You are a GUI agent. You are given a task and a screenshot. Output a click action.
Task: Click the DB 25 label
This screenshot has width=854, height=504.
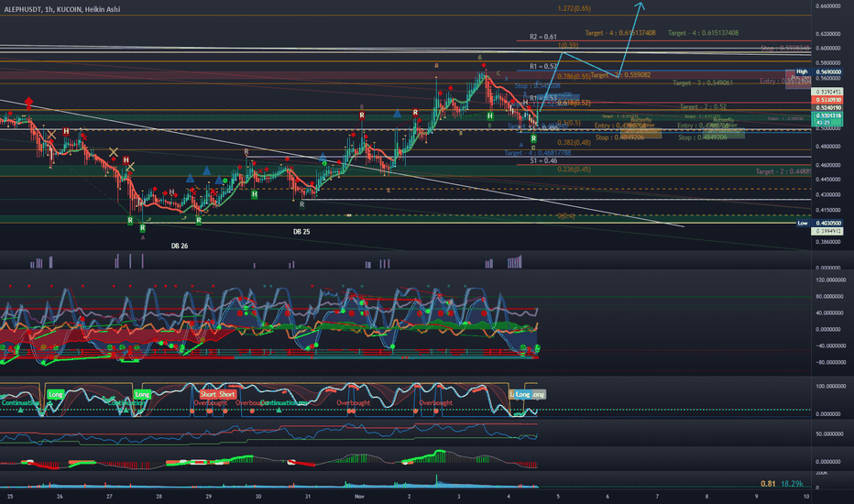coord(301,232)
